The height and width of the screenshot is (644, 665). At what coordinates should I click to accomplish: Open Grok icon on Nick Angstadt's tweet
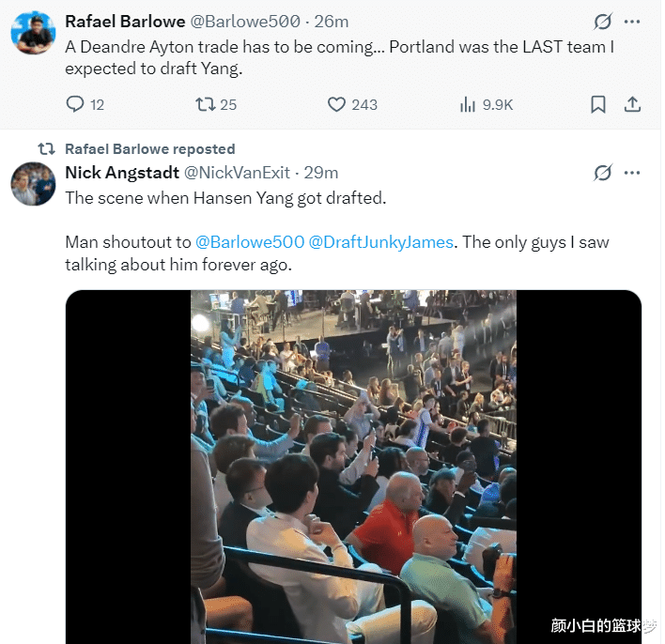[603, 173]
